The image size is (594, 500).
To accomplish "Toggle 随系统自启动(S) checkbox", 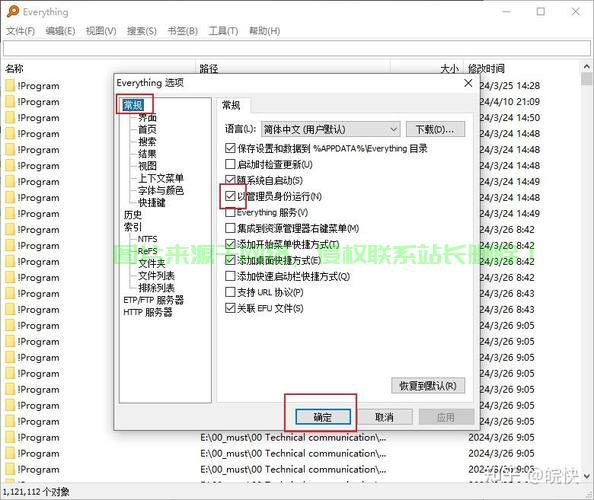I will (x=230, y=180).
